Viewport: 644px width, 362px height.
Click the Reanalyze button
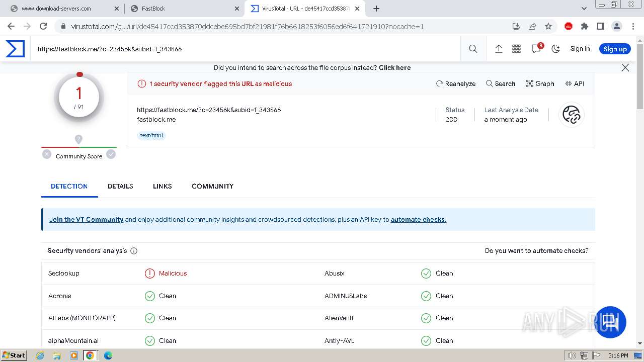456,83
